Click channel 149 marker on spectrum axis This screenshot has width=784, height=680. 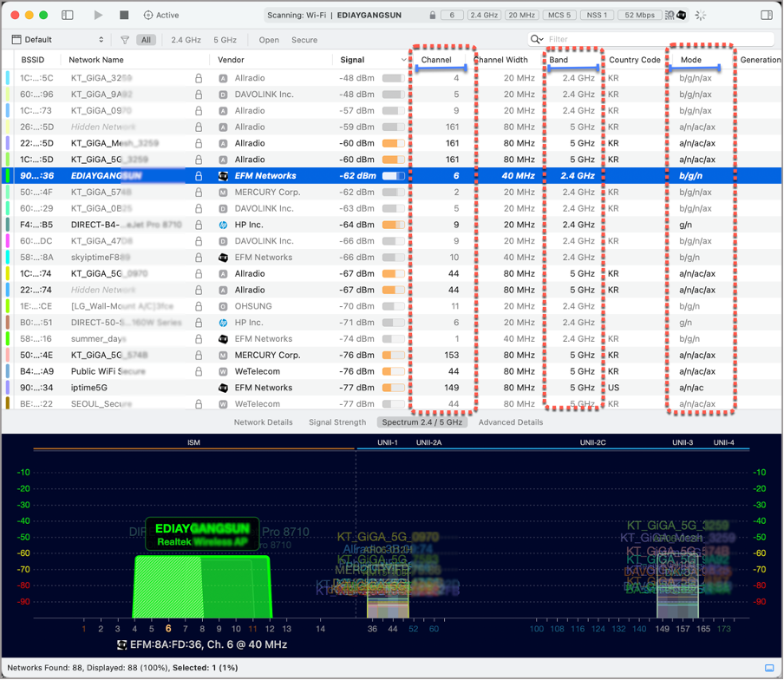[662, 629]
